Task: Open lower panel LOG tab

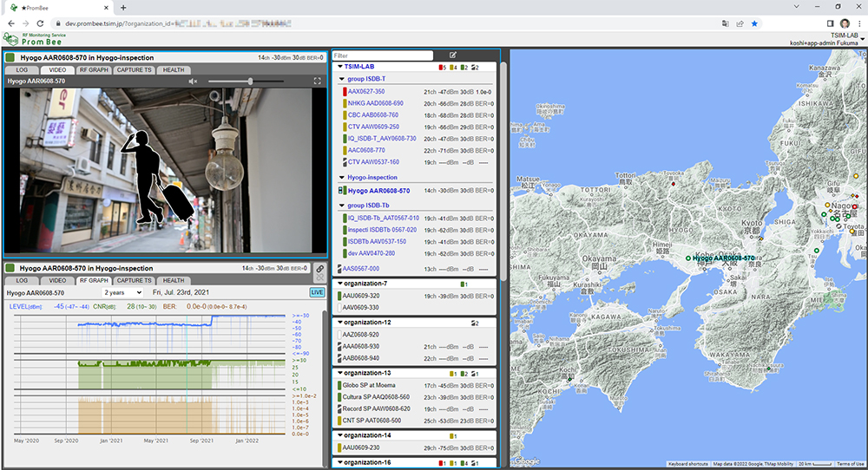Action: coord(22,281)
